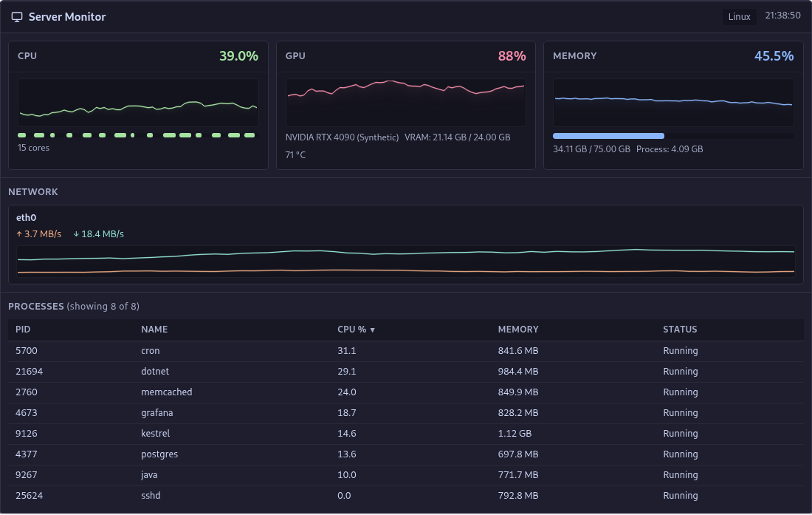Viewport: 812px width, 515px height.
Task: Click the 71 °C GPU temperature
Action: point(296,155)
